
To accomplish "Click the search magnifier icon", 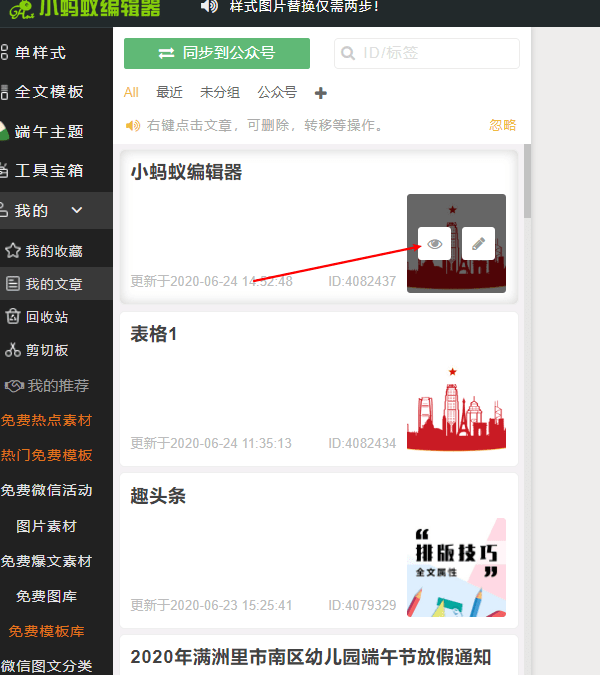I will point(348,53).
